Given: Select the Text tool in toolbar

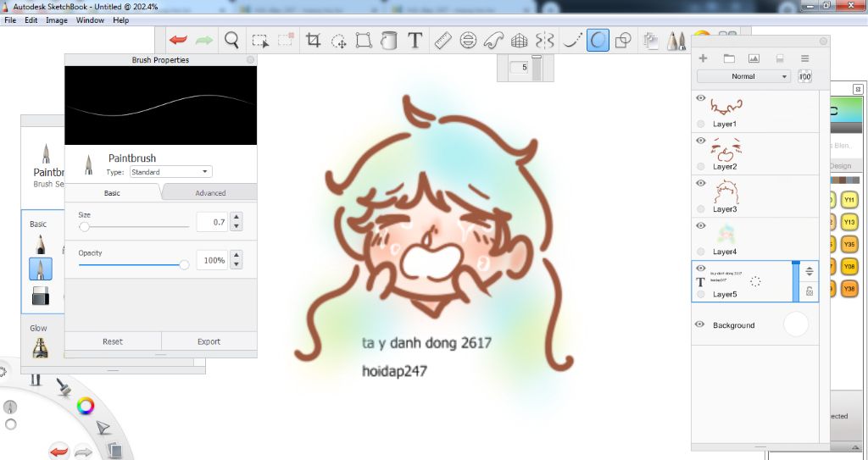Looking at the screenshot, I should 415,40.
